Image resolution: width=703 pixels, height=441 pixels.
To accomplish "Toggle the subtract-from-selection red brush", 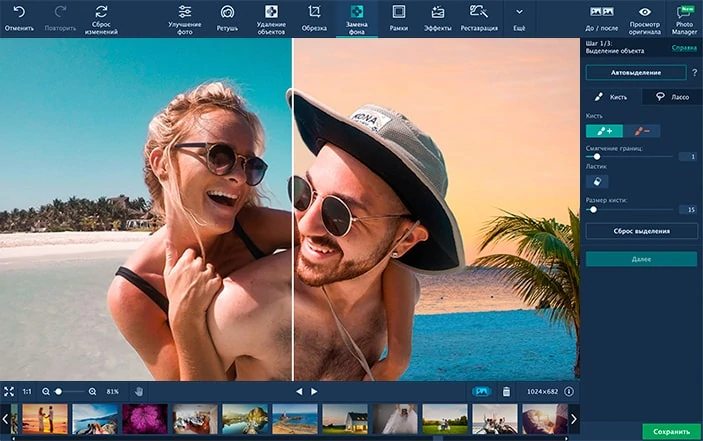I will coord(641,131).
